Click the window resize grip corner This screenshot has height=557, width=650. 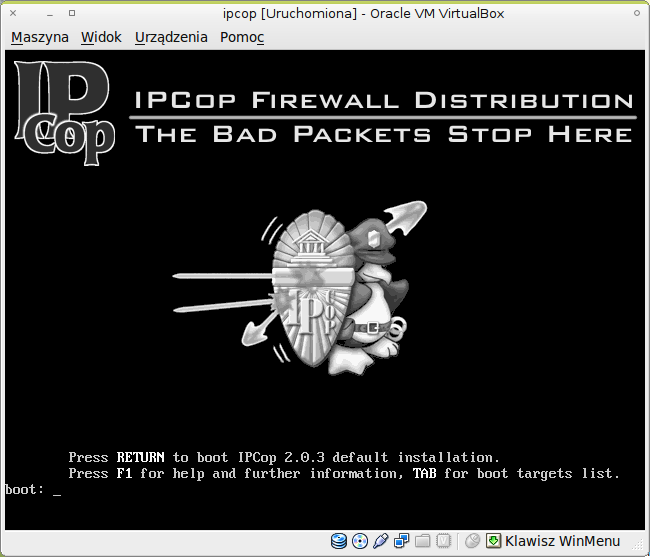coord(641,548)
